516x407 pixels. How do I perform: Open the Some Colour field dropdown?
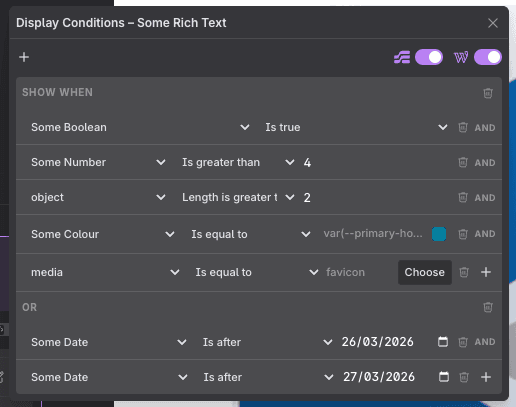[x=103, y=234]
